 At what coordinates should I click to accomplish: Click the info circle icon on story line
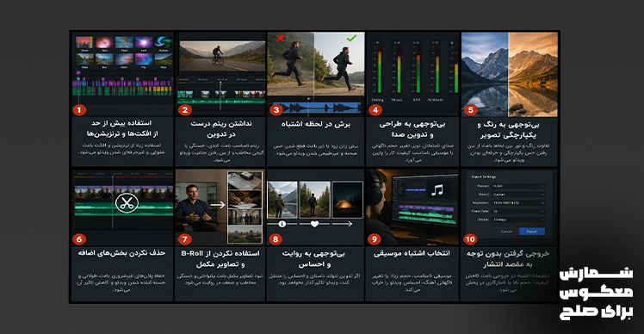[x=282, y=224]
